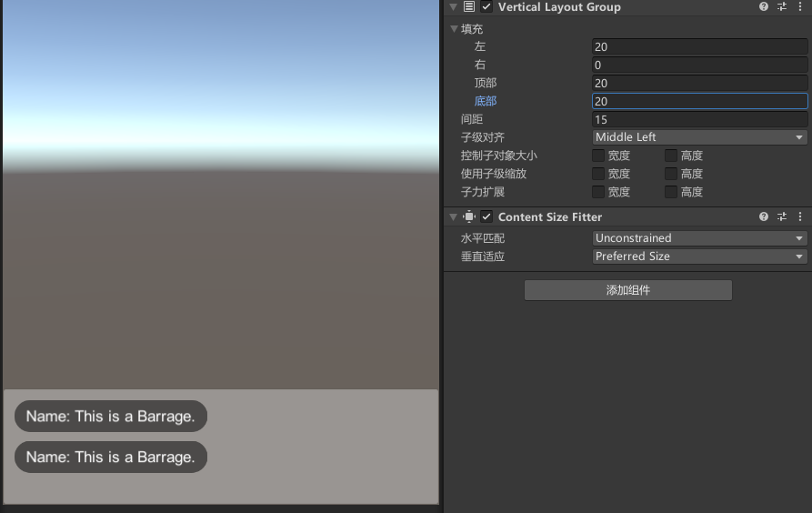This screenshot has height=513, width=812.
Task: Click the 添加组件 button
Action: 628,290
